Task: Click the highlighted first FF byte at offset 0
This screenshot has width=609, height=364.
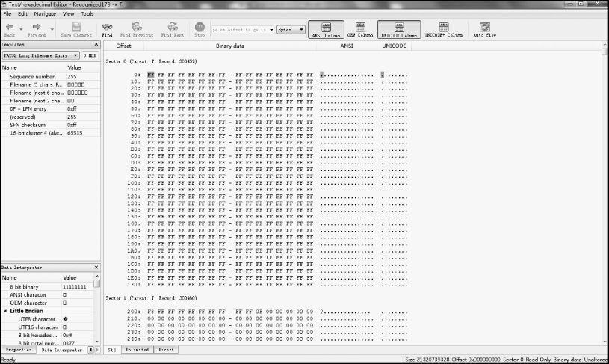Action: tap(151, 75)
